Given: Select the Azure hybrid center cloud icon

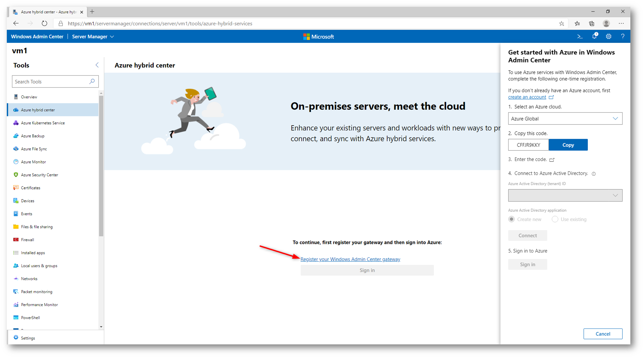Looking at the screenshot, I should point(16,110).
